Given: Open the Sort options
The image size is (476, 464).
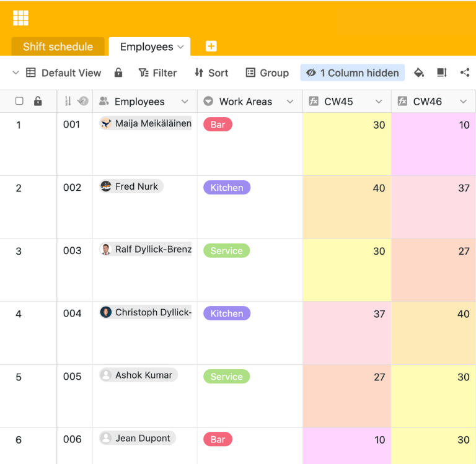Looking at the screenshot, I should [211, 73].
